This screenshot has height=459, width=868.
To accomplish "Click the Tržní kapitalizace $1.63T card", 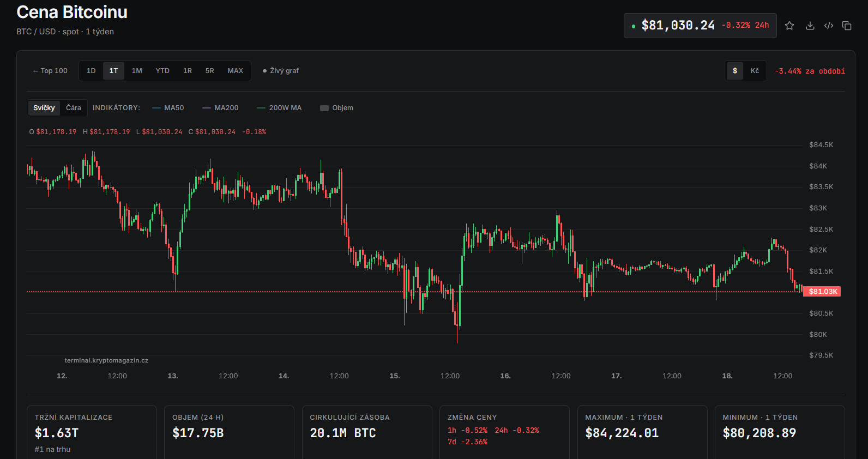I will coord(92,432).
